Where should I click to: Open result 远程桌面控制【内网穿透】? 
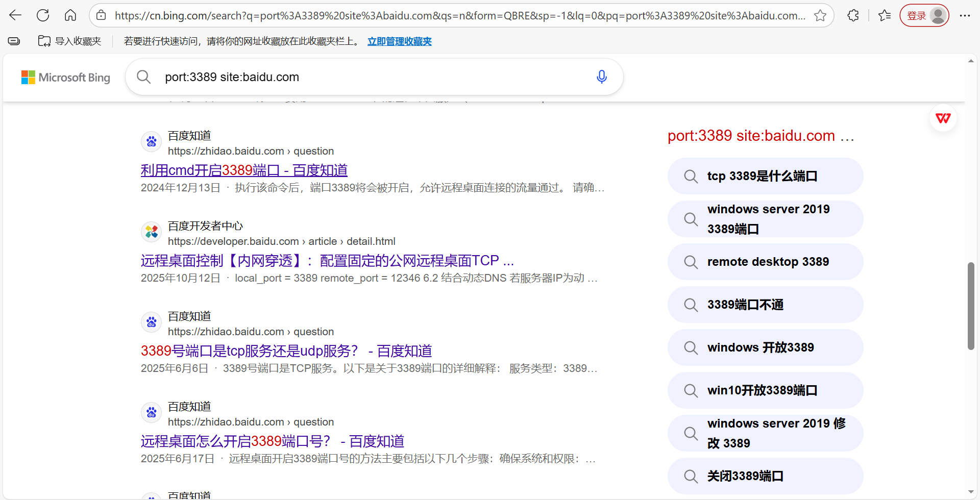(x=327, y=260)
